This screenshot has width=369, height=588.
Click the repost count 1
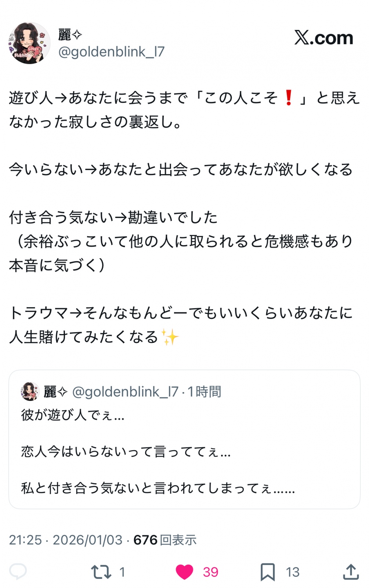(x=122, y=572)
